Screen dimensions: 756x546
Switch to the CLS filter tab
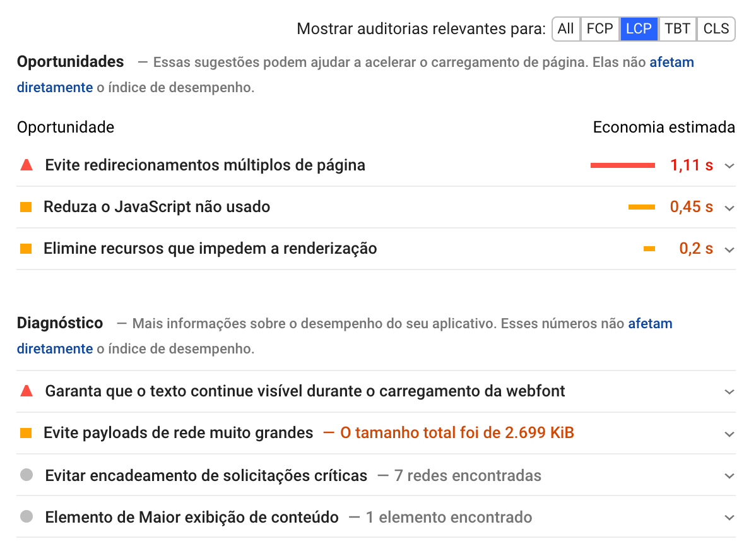point(716,28)
